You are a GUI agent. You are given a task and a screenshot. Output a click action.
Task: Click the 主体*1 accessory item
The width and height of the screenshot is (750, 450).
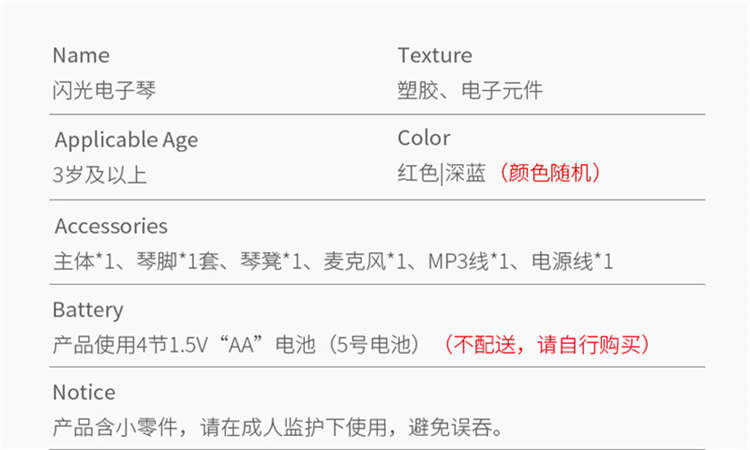(x=83, y=262)
